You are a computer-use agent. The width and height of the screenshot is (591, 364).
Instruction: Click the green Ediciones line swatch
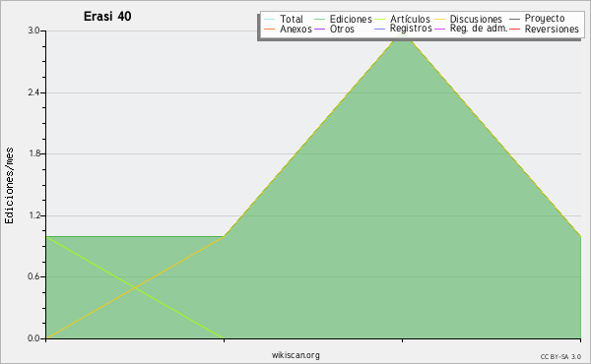point(319,20)
